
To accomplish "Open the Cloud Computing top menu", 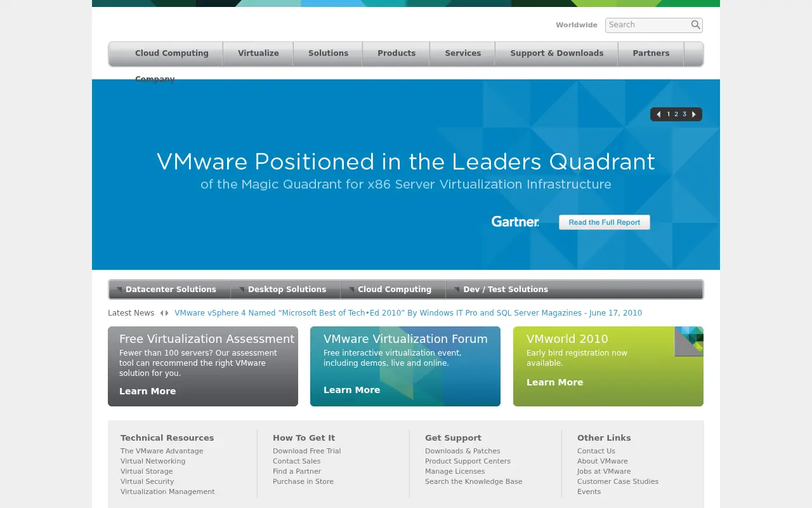I will [172, 53].
